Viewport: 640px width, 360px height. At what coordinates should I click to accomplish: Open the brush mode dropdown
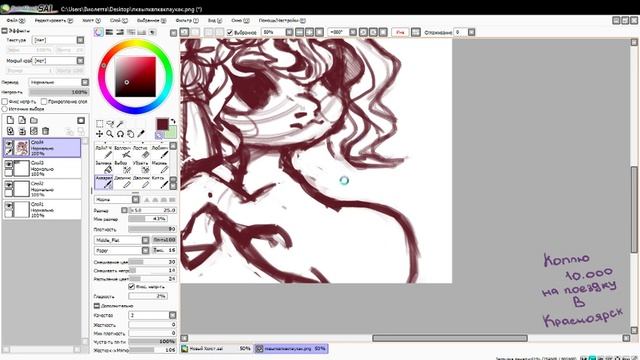tap(136, 200)
